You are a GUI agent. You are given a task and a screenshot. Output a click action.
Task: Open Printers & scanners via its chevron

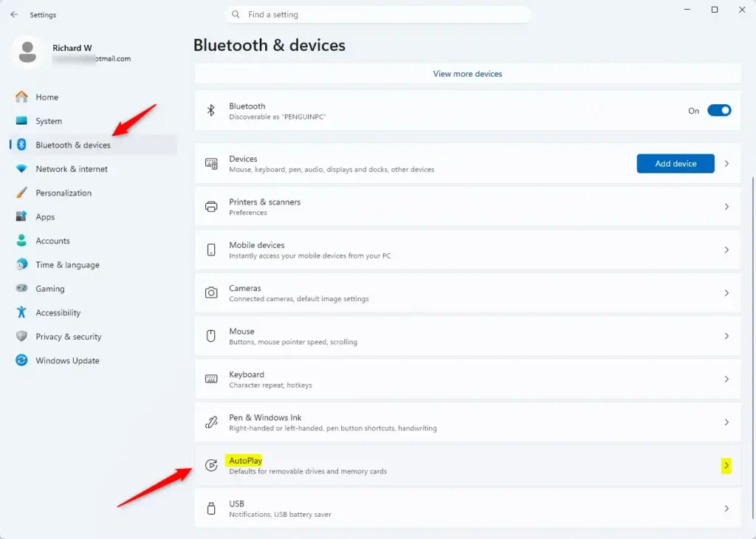coord(726,207)
